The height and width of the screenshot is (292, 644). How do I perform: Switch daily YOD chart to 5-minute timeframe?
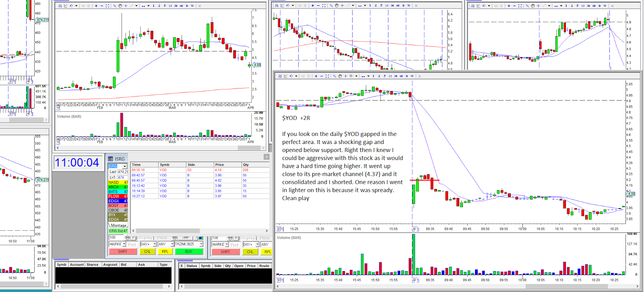click(165, 6)
